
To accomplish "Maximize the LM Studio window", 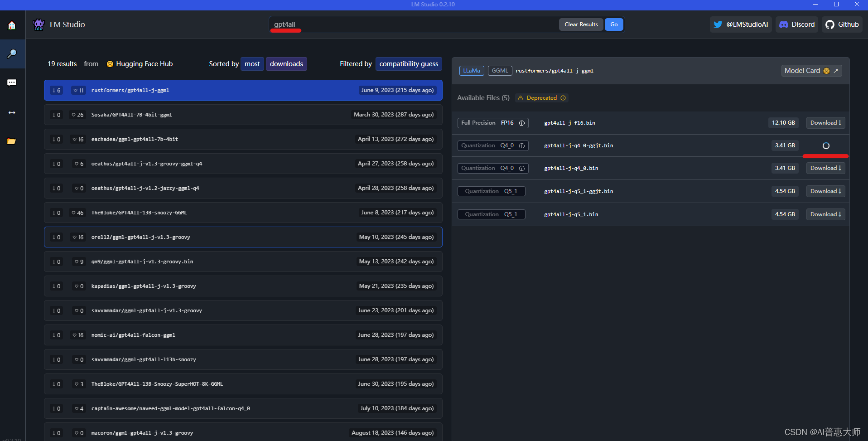I will pos(836,5).
